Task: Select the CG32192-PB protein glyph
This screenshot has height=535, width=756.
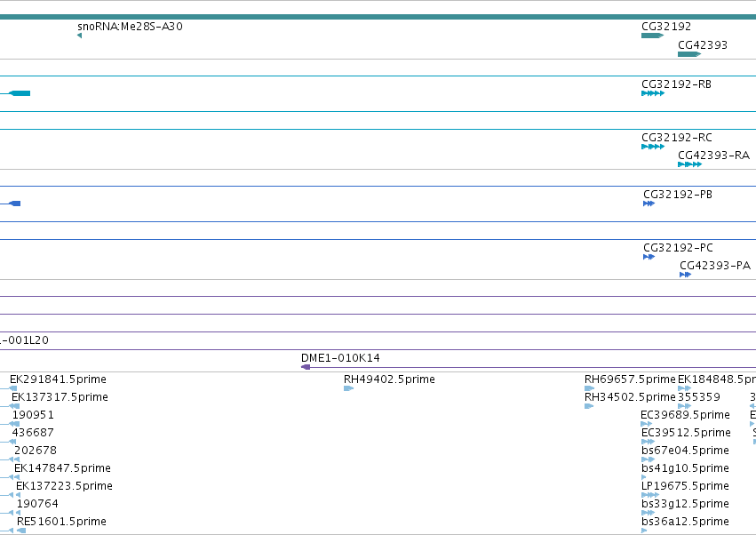Action: click(x=649, y=204)
